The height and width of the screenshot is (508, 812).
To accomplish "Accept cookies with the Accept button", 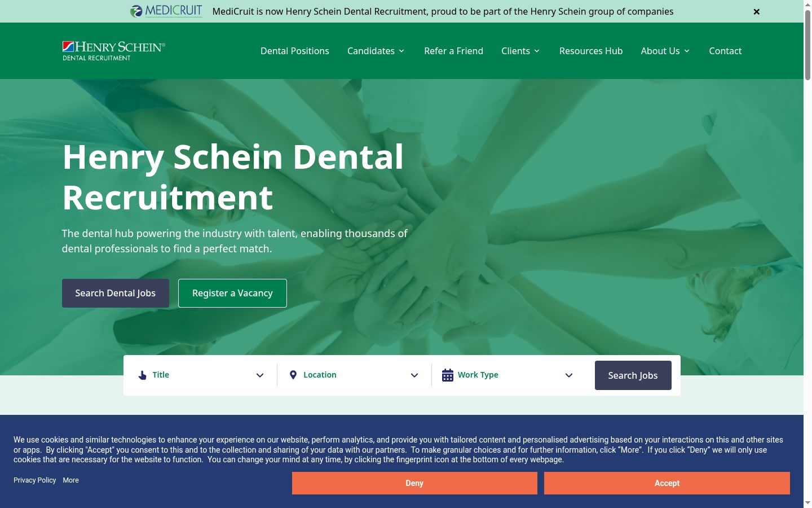I will pyautogui.click(x=667, y=483).
